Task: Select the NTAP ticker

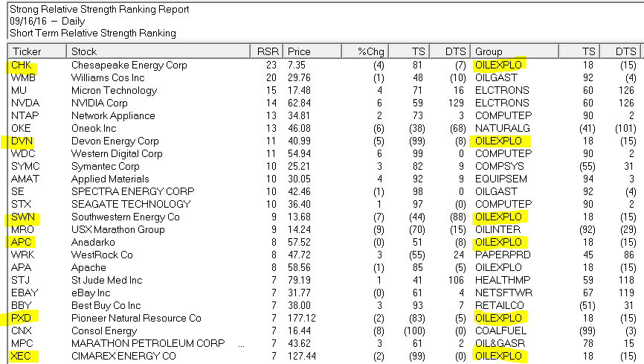Action: [x=25, y=115]
